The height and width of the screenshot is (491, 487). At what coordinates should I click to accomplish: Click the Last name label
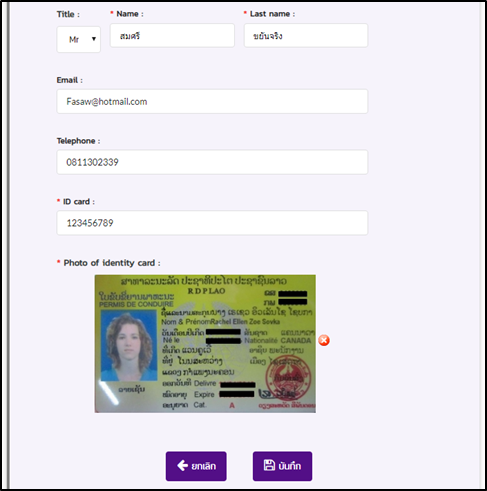272,14
